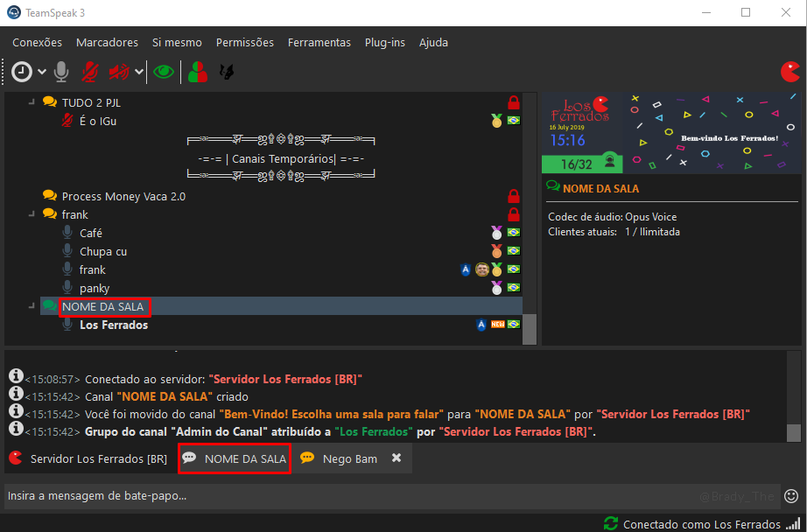Viewport: 807px width, 532px height.
Task: Open the Ferramentas menu
Action: [x=319, y=42]
